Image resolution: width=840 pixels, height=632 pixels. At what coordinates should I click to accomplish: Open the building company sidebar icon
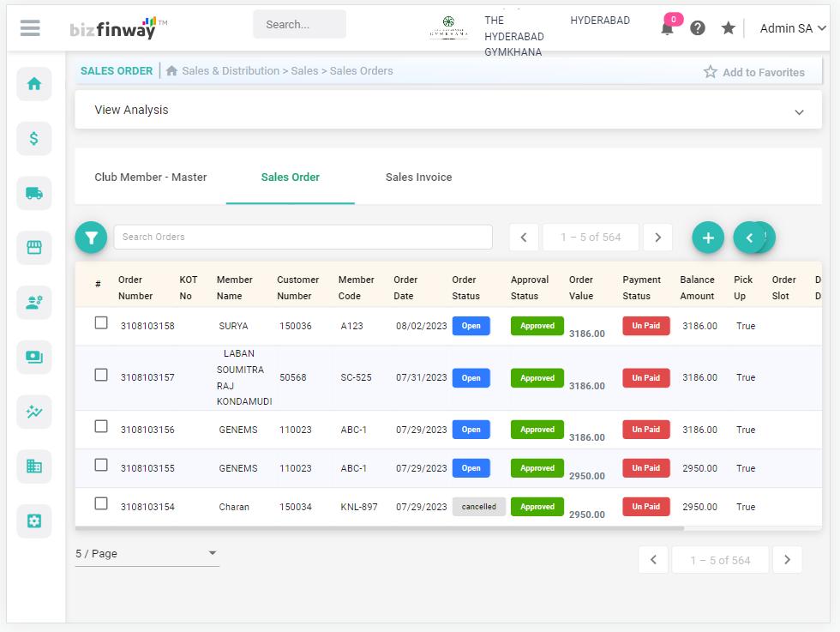point(34,466)
